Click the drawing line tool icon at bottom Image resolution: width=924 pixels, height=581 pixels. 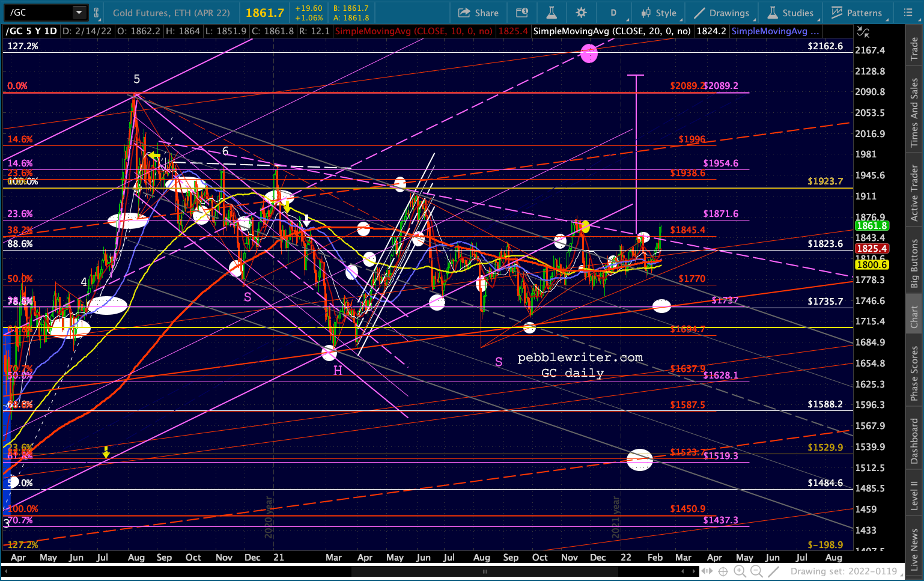(x=773, y=571)
